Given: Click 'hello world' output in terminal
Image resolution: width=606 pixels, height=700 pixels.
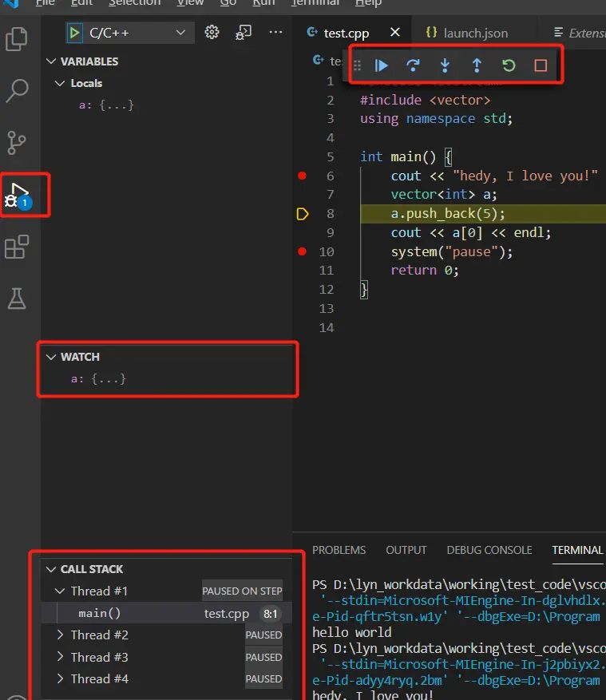Looking at the screenshot, I should [x=352, y=632].
